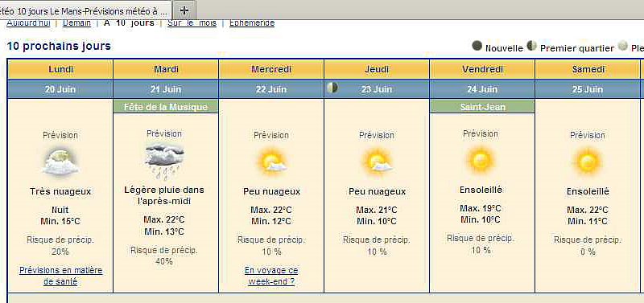This screenshot has width=644, height=303.
Task: Click the sun icon for Vendredi
Action: pyautogui.click(x=481, y=159)
